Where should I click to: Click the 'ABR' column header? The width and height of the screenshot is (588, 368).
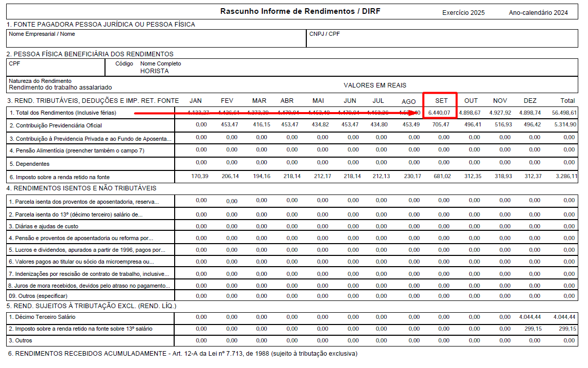pos(287,101)
